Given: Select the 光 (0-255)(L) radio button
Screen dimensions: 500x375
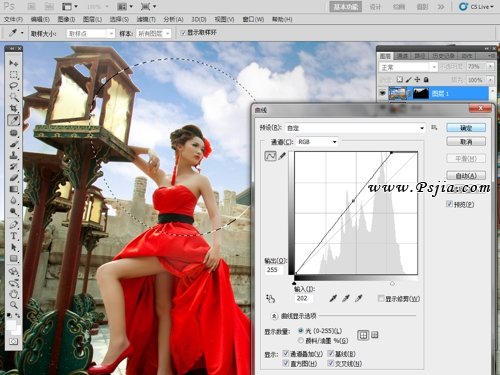Looking at the screenshot, I should click(301, 331).
